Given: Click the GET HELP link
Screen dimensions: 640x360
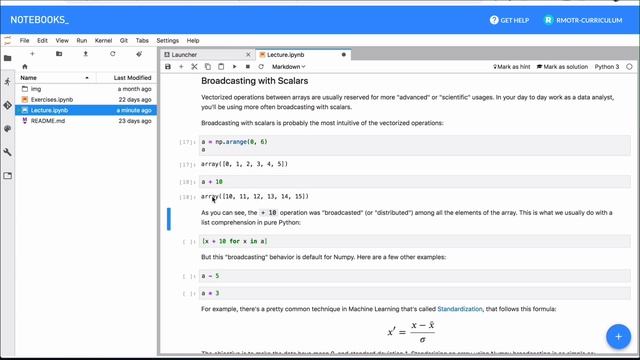Looking at the screenshot, I should 515,20.
